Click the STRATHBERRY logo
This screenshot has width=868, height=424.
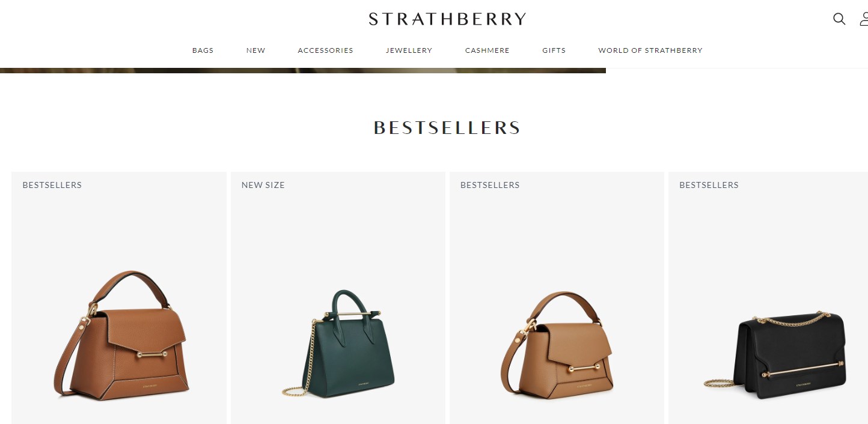click(447, 19)
